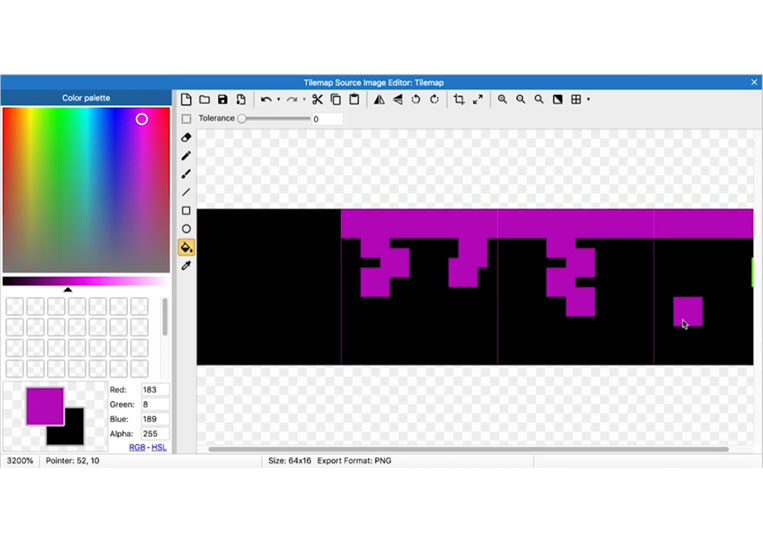
Task: Click the export image icon
Action: point(241,100)
